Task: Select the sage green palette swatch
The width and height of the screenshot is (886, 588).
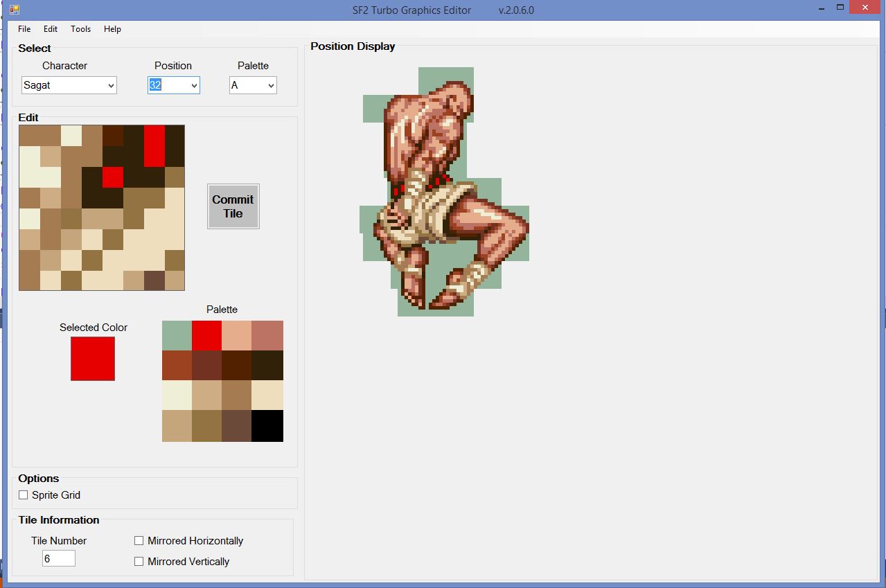Action: 177,336
